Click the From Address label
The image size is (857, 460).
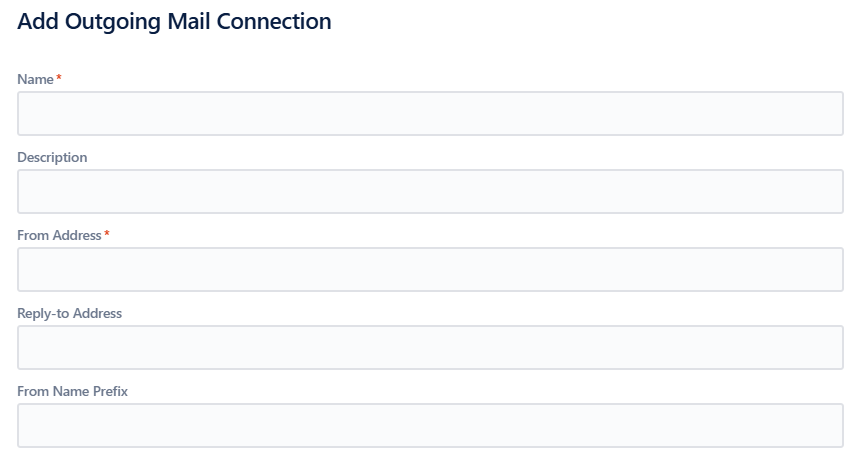point(59,235)
